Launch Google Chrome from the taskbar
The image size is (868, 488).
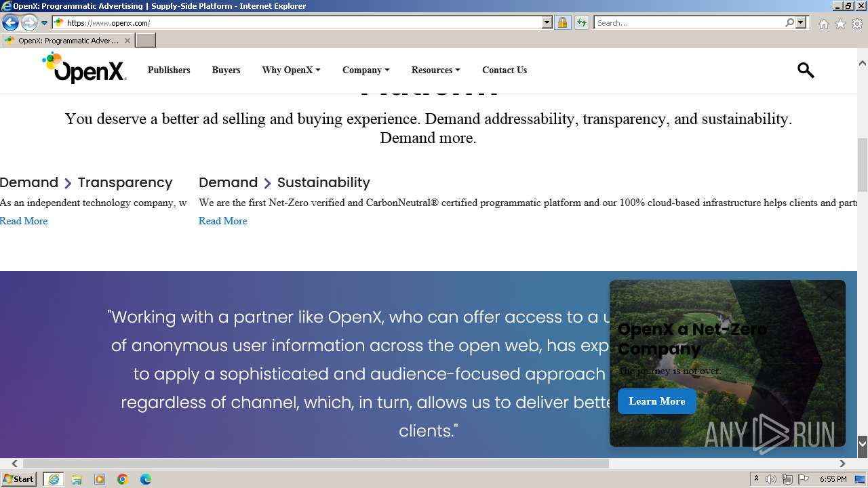pos(123,479)
